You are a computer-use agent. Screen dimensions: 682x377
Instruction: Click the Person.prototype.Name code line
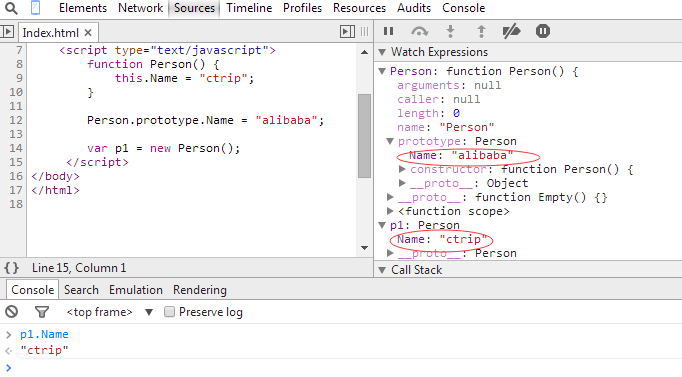pos(206,120)
